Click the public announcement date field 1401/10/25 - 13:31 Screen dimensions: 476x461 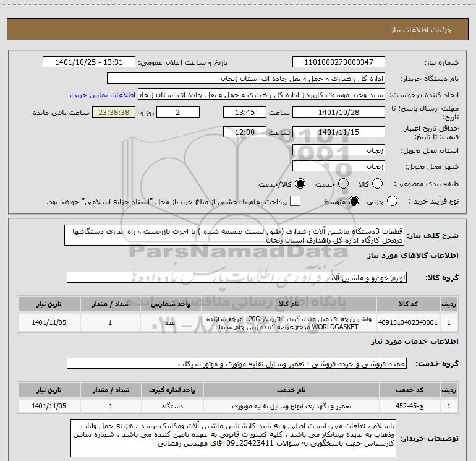pos(89,62)
